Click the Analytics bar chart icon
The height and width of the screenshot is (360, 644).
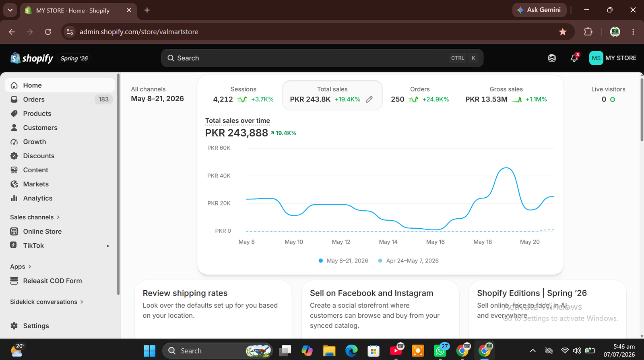[x=14, y=198]
